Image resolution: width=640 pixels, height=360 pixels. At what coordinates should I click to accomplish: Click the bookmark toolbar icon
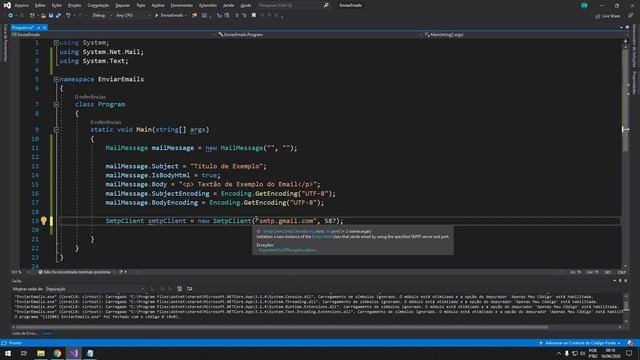(253, 16)
